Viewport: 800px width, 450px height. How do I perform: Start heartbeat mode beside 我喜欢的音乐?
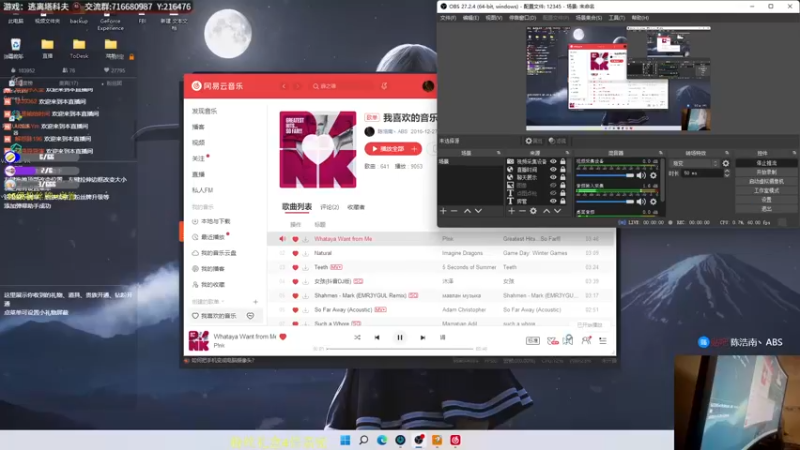click(251, 316)
